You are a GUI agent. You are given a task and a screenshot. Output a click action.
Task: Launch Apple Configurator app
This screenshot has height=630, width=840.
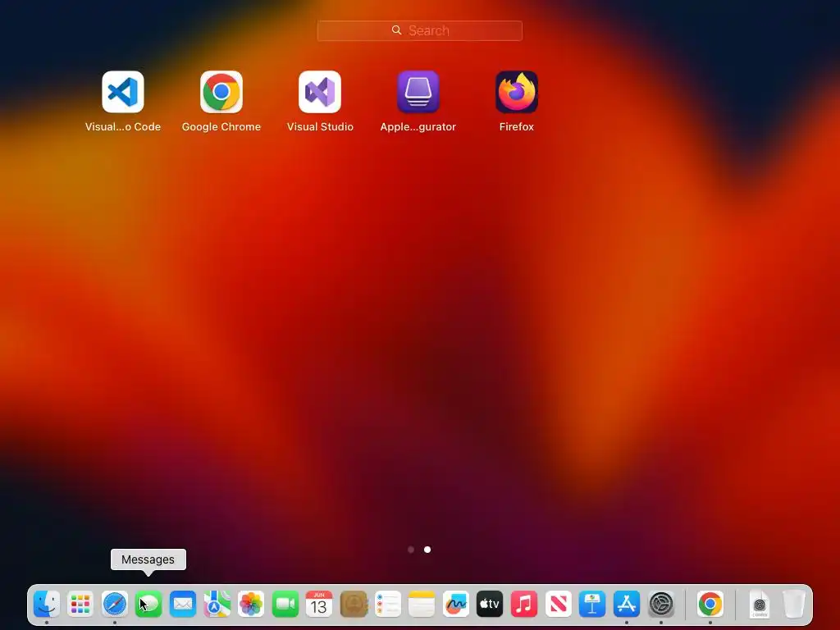pyautogui.click(x=418, y=92)
